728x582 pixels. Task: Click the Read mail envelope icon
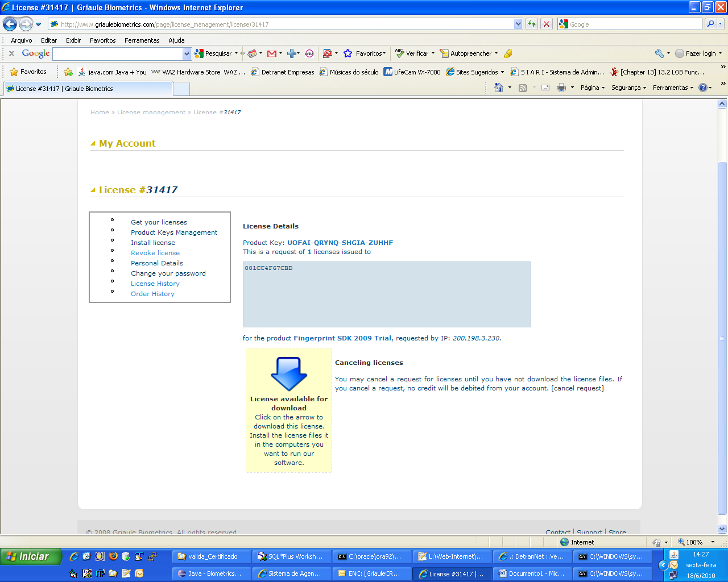(545, 88)
